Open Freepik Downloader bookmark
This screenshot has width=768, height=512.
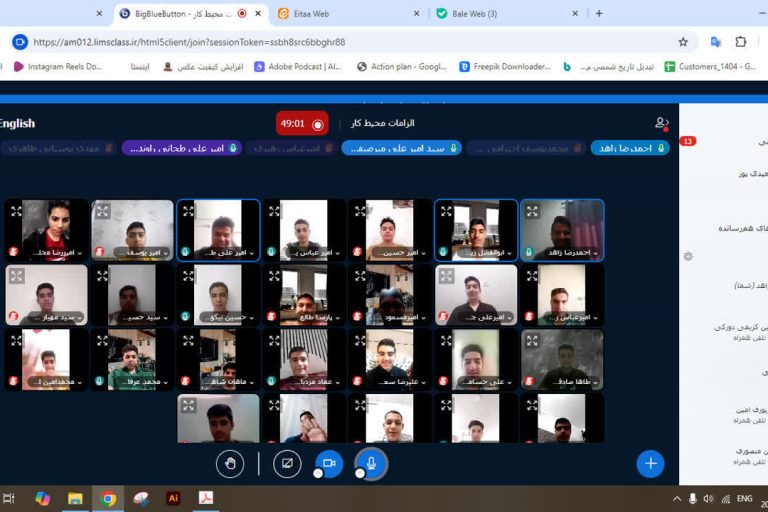coord(505,67)
